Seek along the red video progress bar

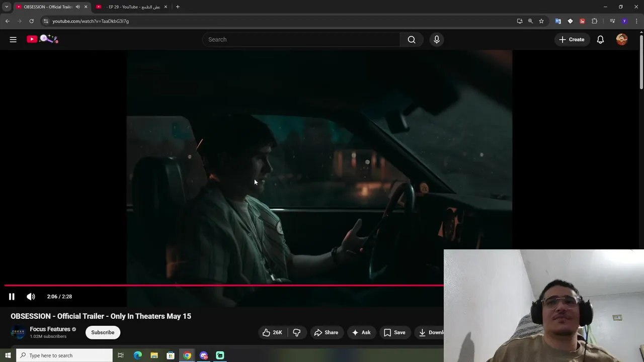point(224,286)
